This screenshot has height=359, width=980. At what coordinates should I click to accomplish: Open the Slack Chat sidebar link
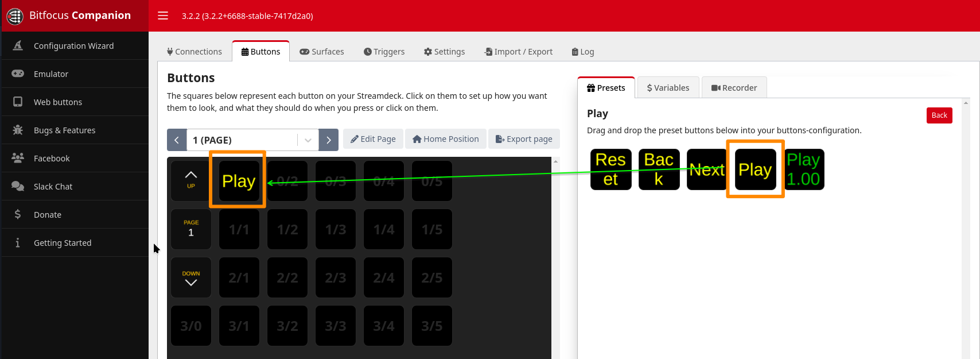pos(53,187)
